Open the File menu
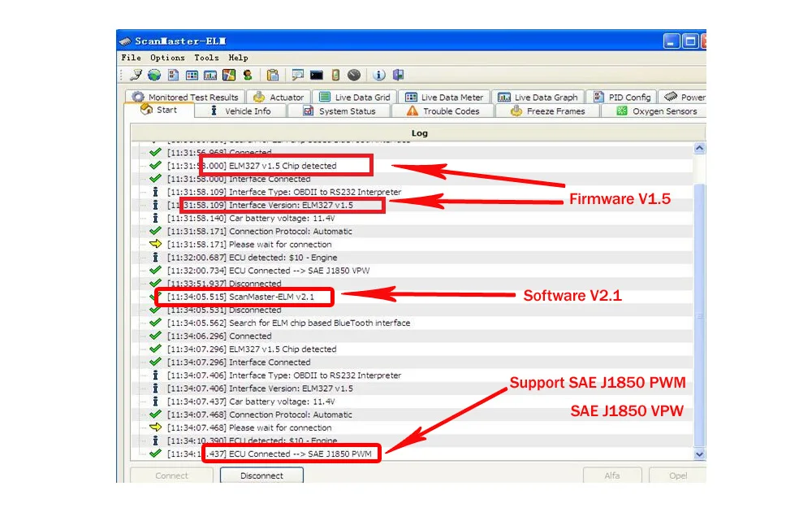 pyautogui.click(x=131, y=58)
